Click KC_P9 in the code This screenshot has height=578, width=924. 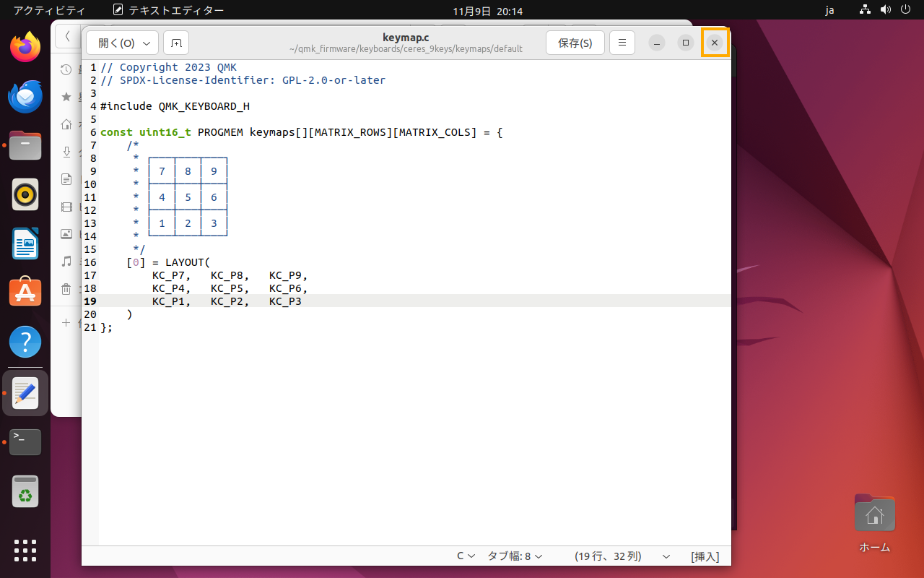285,275
